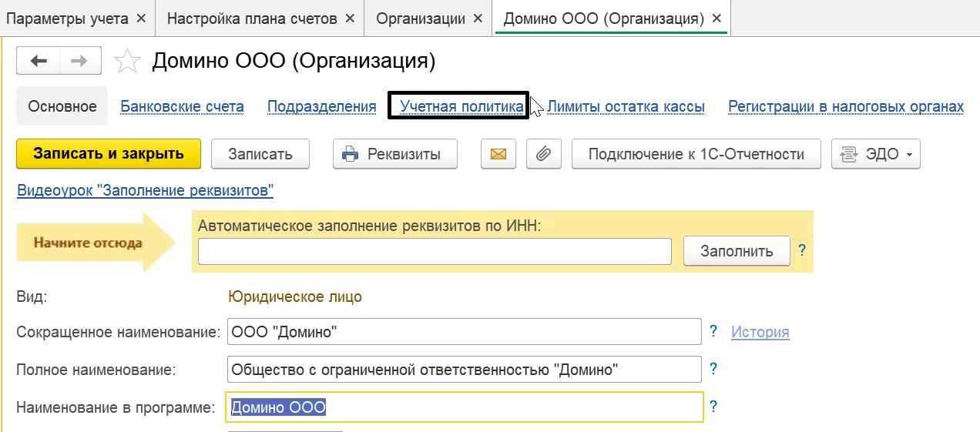
Task: Close the Параметры учета tab
Action: point(140,18)
